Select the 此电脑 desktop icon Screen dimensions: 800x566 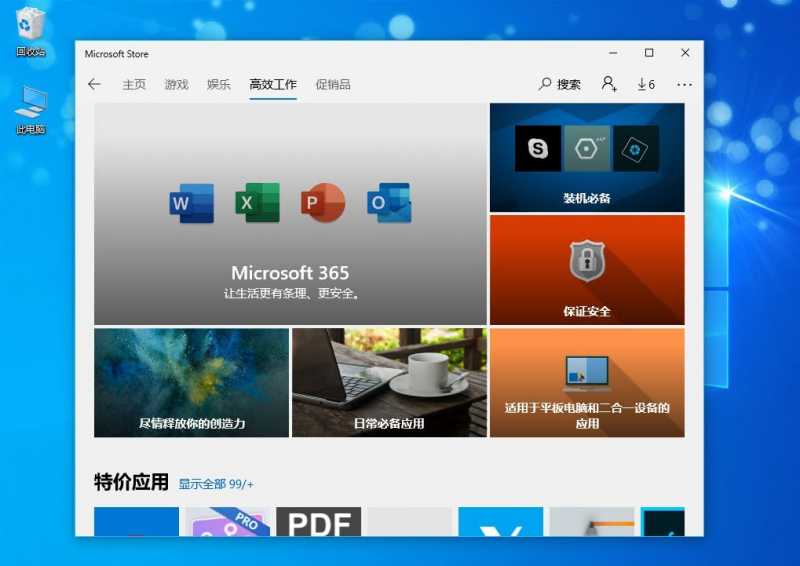(30, 110)
